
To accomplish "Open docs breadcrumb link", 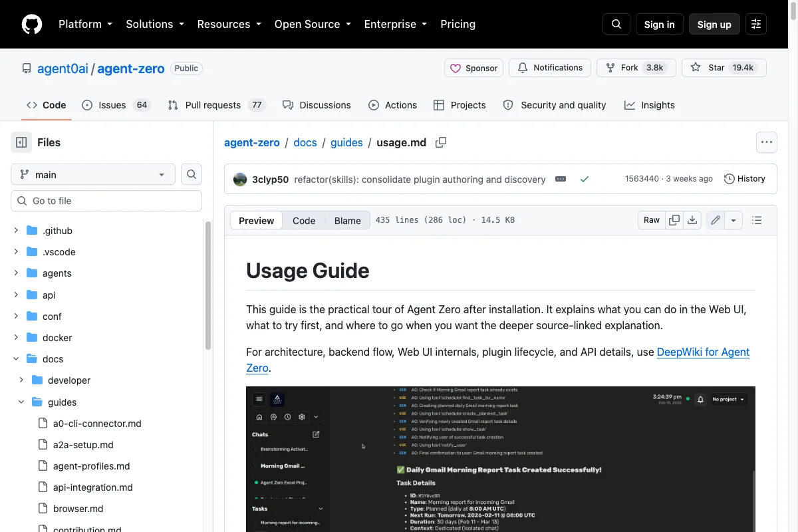I will tap(305, 142).
